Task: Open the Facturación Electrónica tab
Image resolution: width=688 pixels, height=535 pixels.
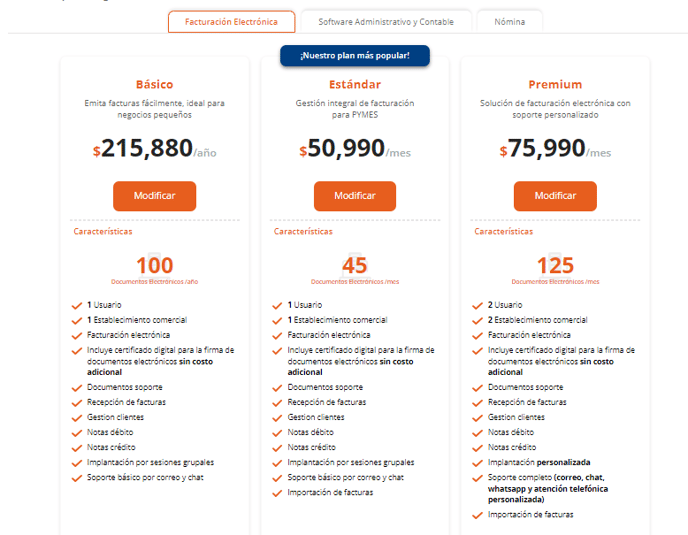Action: click(231, 21)
